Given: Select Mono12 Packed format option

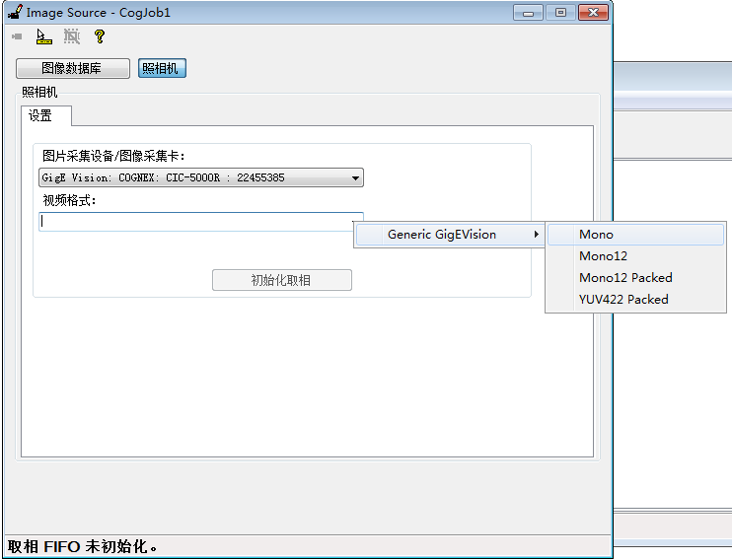Looking at the screenshot, I should click(x=635, y=278).
